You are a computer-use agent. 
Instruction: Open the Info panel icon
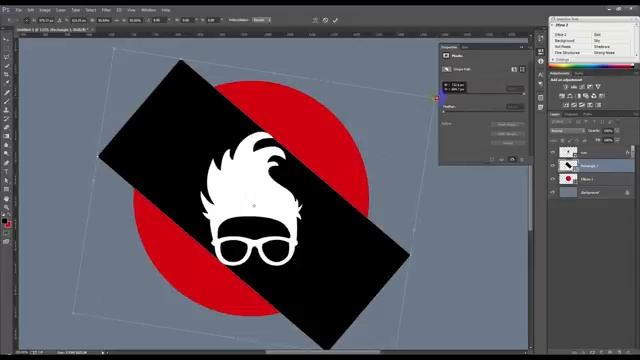540,61
